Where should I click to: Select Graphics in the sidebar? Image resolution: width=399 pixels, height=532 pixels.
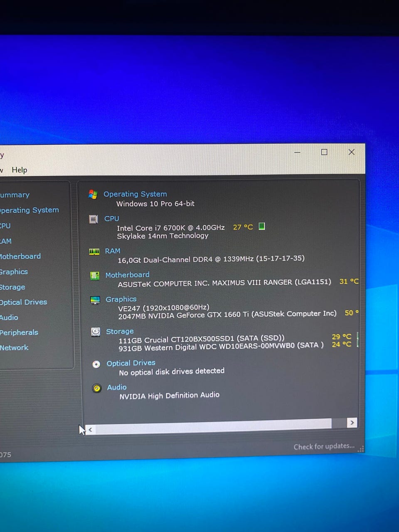[x=14, y=272]
